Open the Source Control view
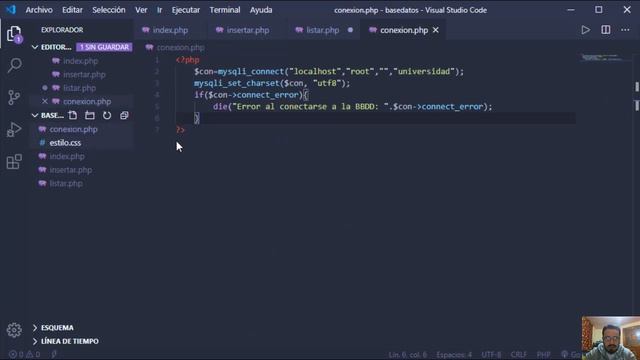This screenshot has width=640, height=360. (x=14, y=97)
